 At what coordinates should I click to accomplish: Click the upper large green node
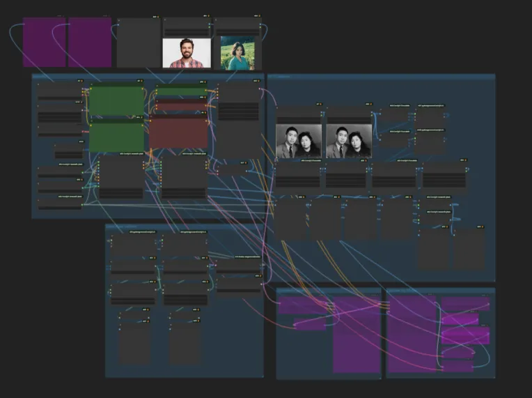116,102
